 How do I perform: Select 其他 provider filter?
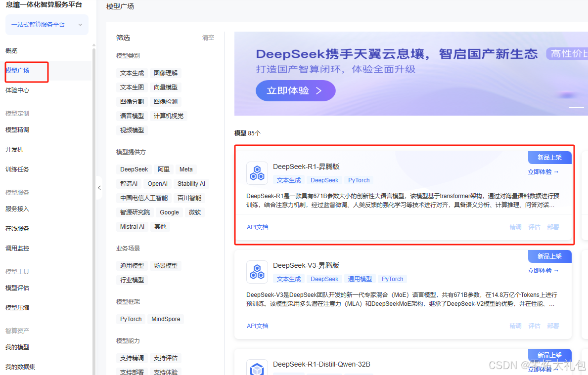[x=160, y=227]
